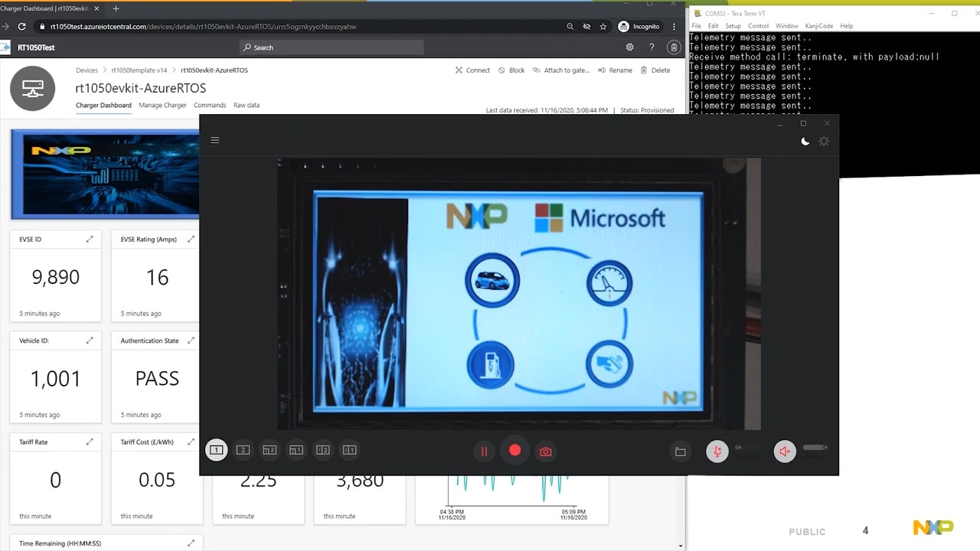Click the Azure IoT Central search field
This screenshot has height=551, width=980.
coord(331,47)
